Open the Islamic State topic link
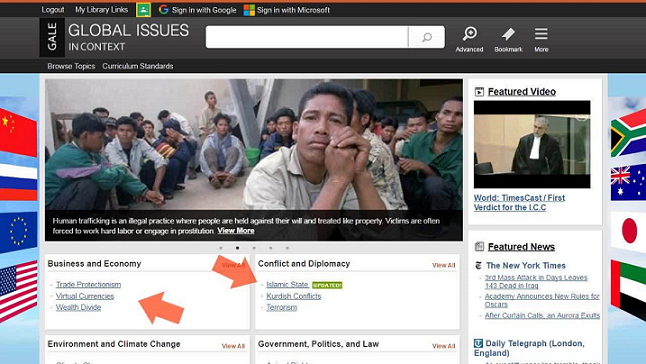The image size is (646, 364). click(287, 285)
